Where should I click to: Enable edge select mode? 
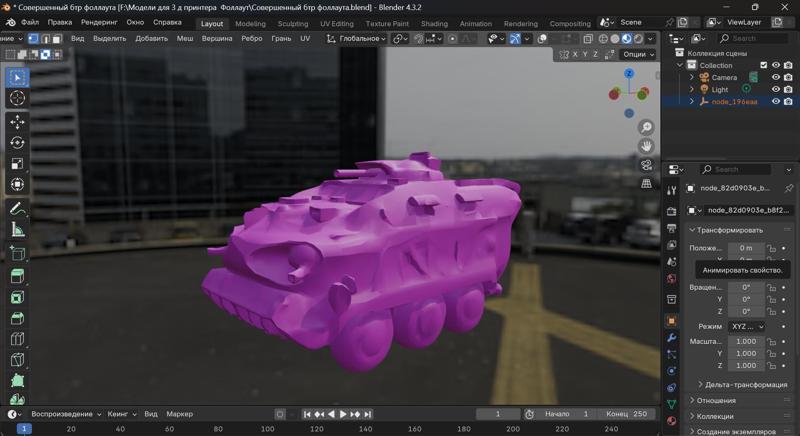click(45, 39)
